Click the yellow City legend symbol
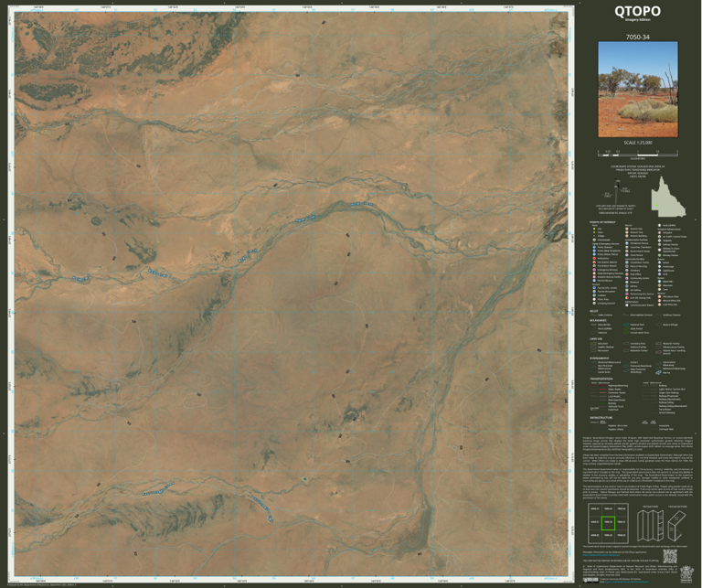Screen dimensions: 702x588 pos(594,229)
